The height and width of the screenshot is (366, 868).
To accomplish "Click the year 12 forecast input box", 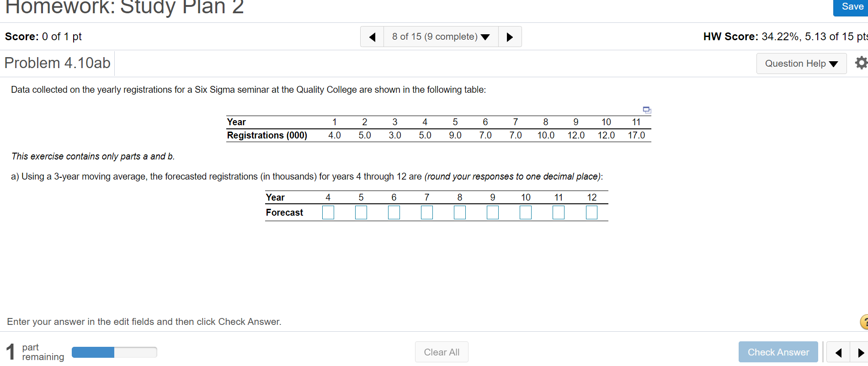I will pyautogui.click(x=591, y=212).
